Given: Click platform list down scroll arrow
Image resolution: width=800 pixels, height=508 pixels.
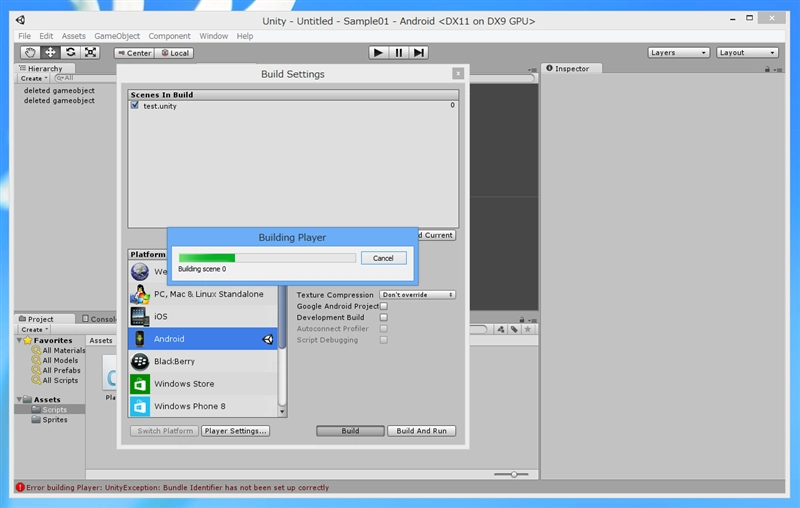Looking at the screenshot, I should tap(282, 411).
